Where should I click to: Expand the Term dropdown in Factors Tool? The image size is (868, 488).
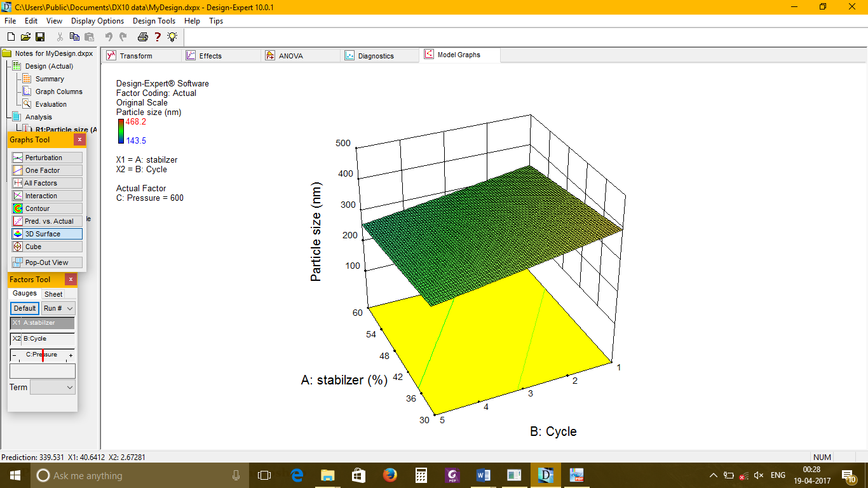coord(52,387)
